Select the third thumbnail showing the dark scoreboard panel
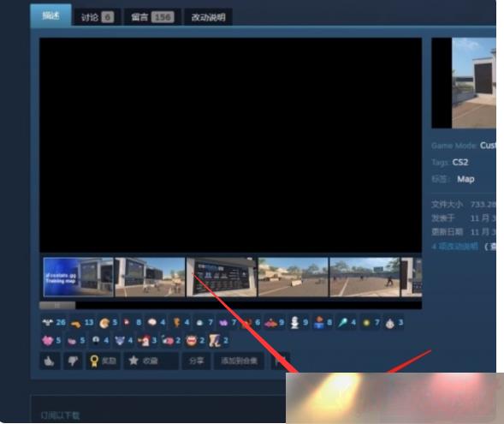Screen dimensions: 504x424 coord(222,277)
